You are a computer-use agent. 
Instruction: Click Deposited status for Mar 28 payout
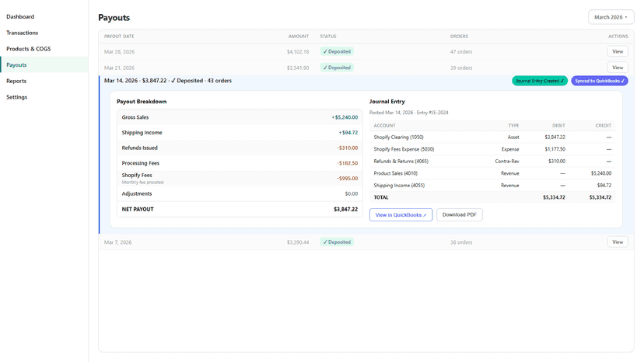pyautogui.click(x=337, y=51)
